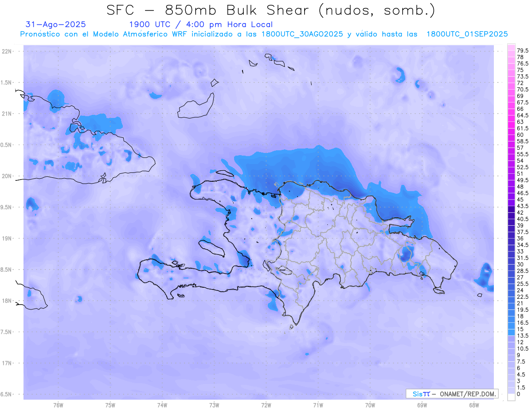Click the '69W' longitude label
The width and height of the screenshot is (532, 411).
coord(422,405)
